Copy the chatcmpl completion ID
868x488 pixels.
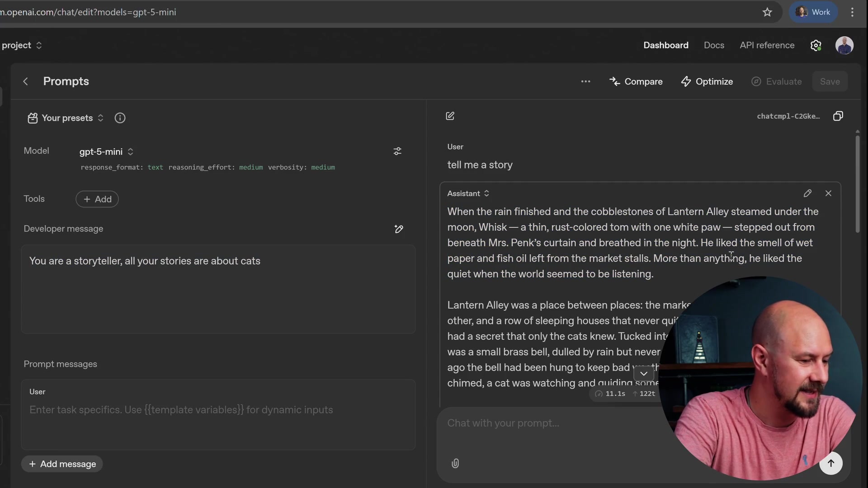tap(839, 116)
